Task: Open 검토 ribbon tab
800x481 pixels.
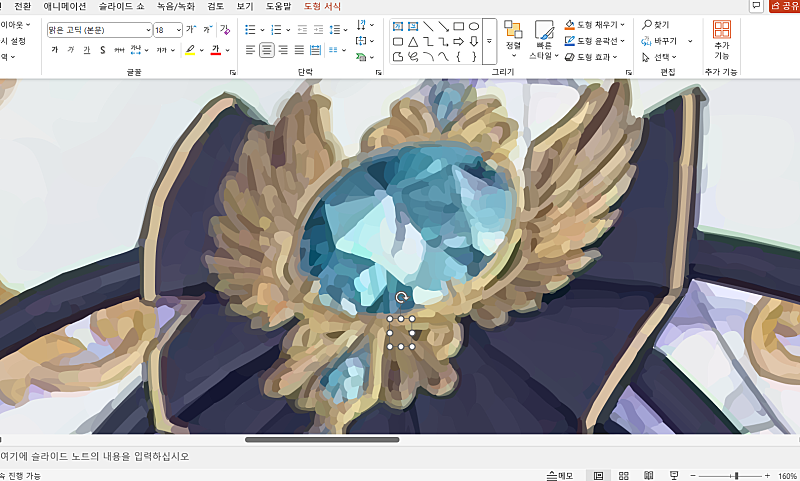Action: point(216,6)
